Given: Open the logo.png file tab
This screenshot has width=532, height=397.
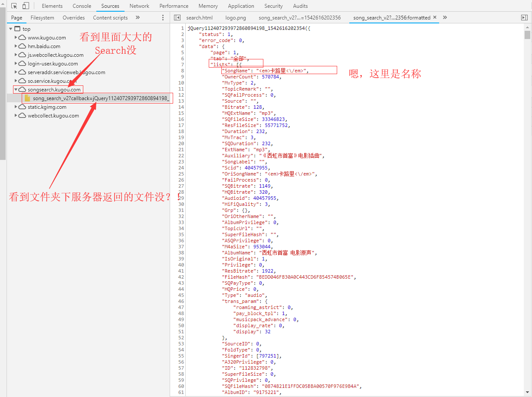Looking at the screenshot, I should [236, 18].
